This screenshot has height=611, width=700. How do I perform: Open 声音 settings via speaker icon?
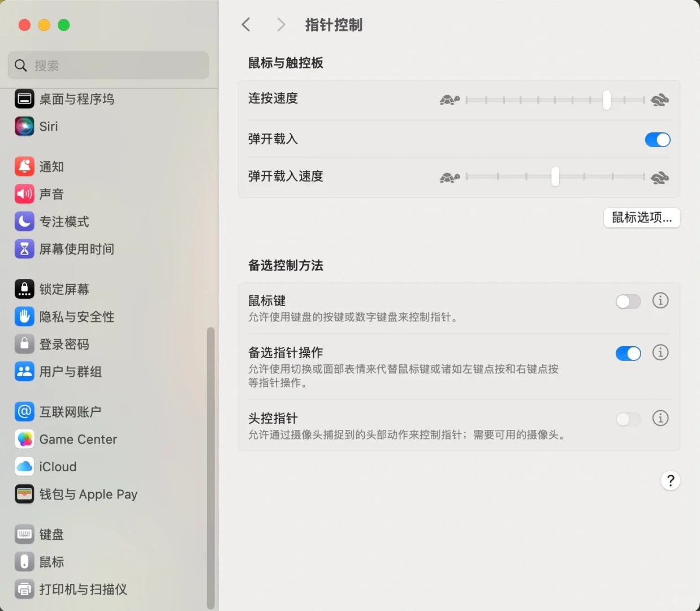pos(24,194)
